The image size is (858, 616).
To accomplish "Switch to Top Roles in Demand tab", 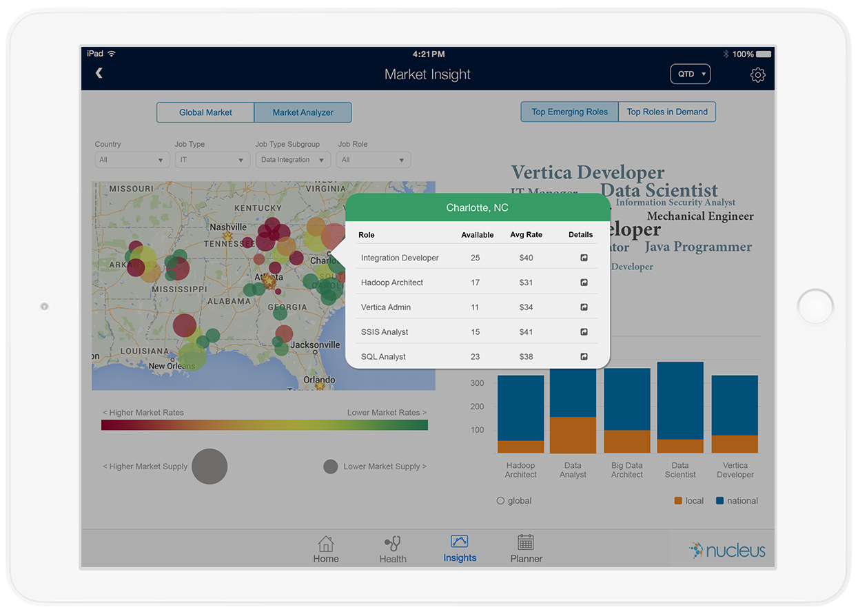I will coord(667,112).
